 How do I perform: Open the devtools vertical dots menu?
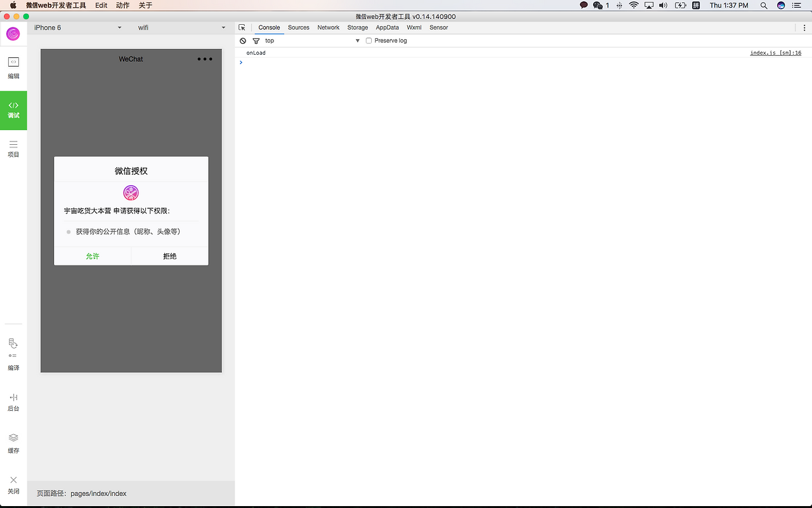click(804, 27)
